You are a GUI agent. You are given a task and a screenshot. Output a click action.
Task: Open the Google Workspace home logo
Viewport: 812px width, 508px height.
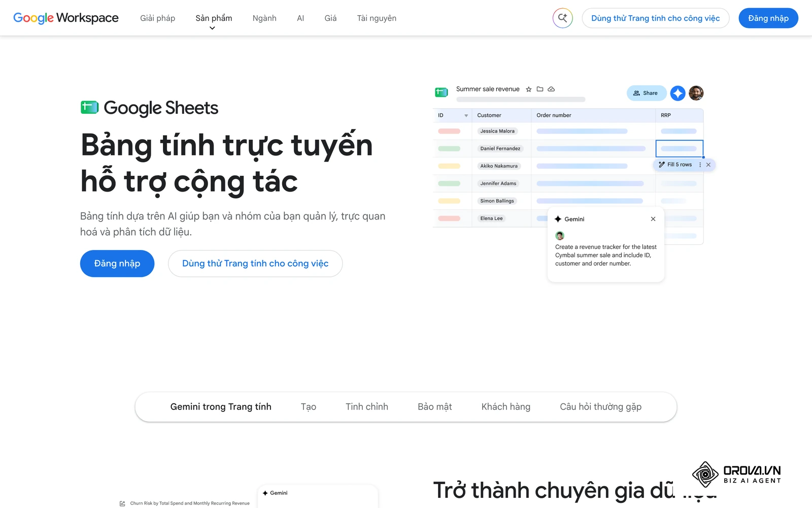click(66, 18)
